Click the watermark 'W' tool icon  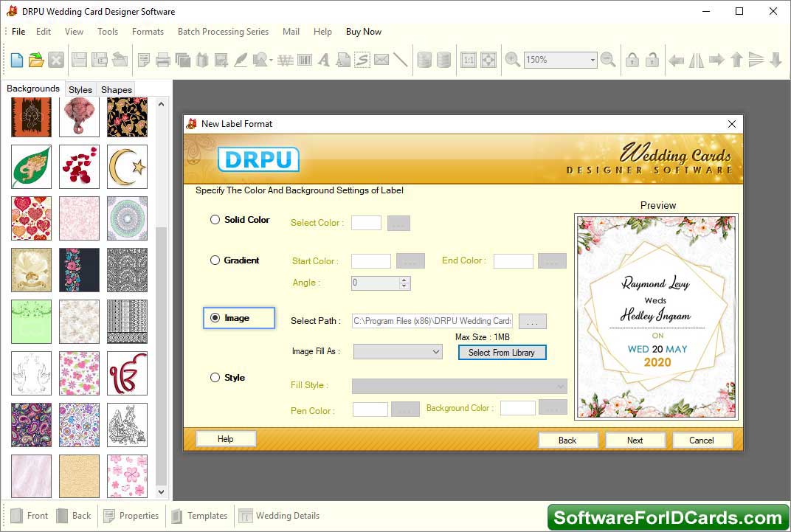click(x=285, y=61)
